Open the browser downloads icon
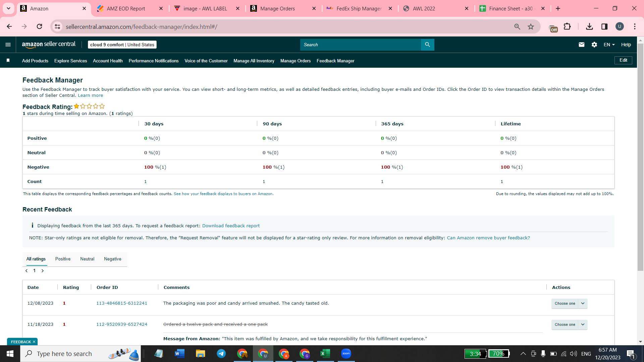The image size is (644, 362). 589,26
